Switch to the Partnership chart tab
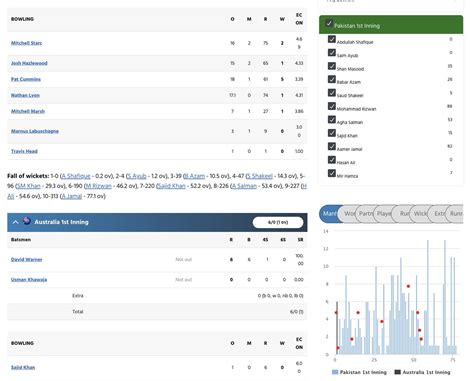Image resolution: width=474 pixels, height=381 pixels. pos(365,214)
